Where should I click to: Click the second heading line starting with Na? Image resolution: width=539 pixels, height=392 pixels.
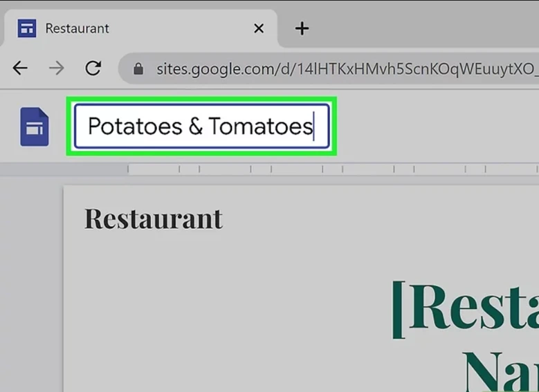[x=500, y=371]
